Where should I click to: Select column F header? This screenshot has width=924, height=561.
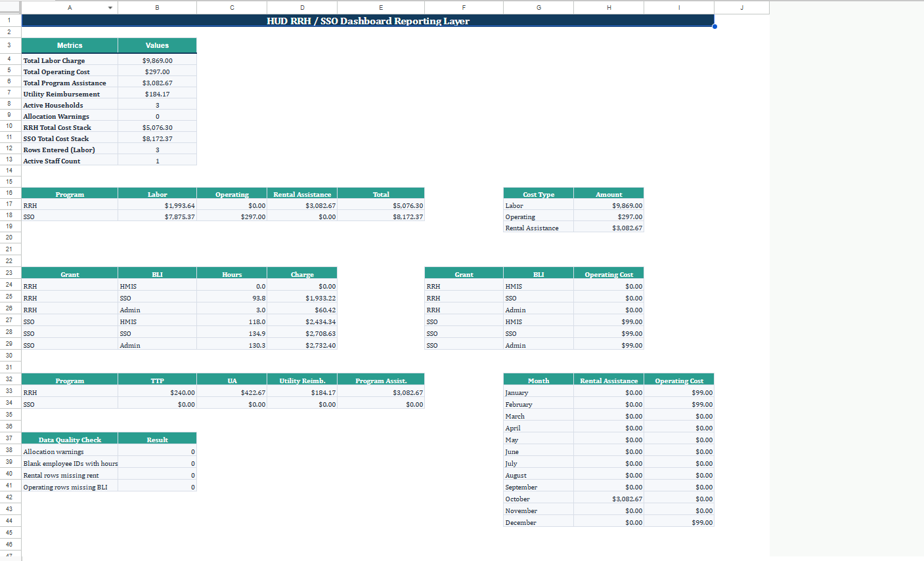click(464, 8)
